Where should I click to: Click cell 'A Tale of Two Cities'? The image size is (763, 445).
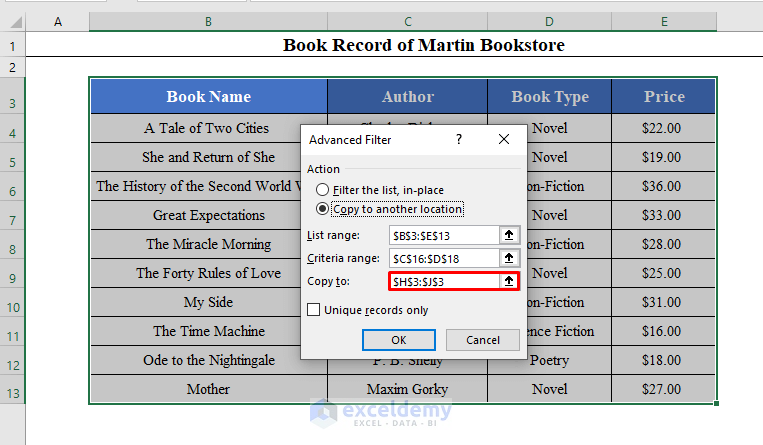[207, 128]
